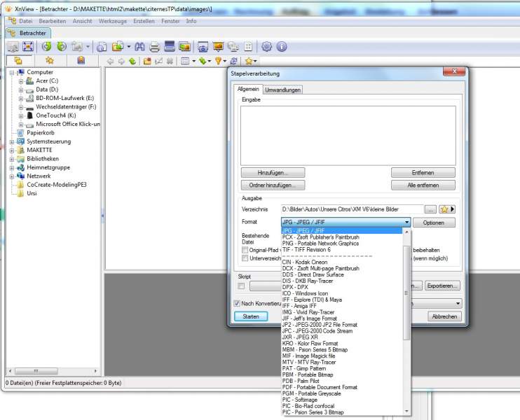Click the star favorites icon next to Verzeichnis
This screenshot has height=420, width=520.
444,209
